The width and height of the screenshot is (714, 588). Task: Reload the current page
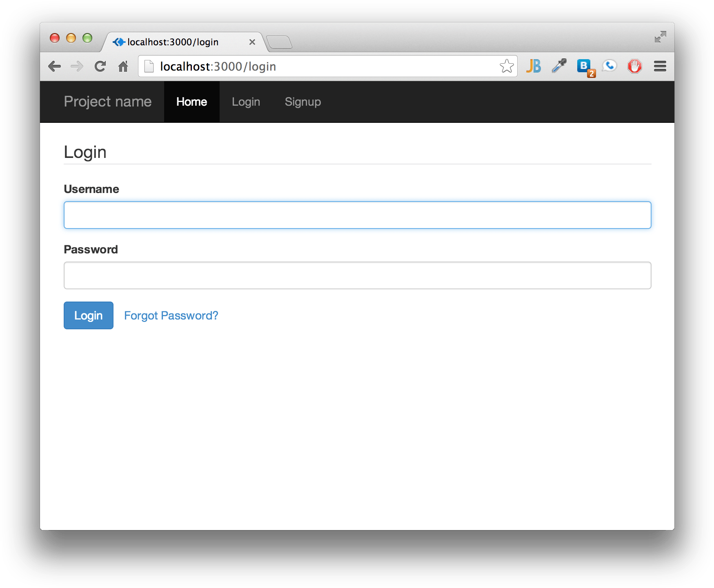[x=100, y=66]
